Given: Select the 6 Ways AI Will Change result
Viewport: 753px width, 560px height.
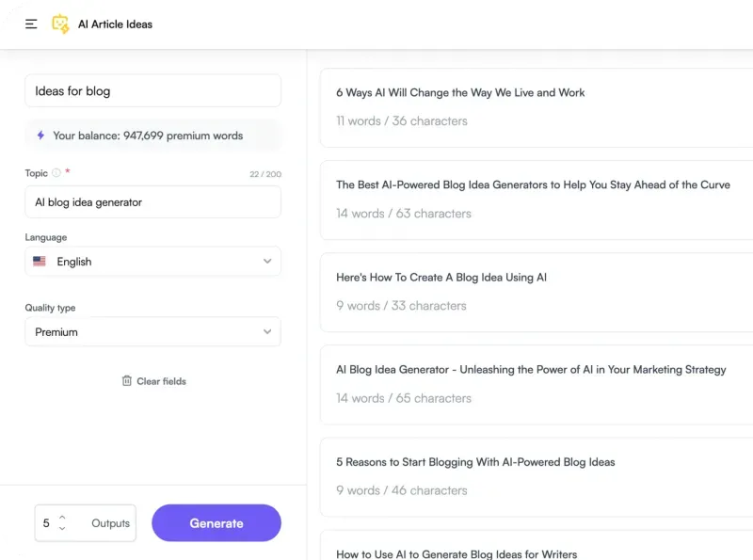Looking at the screenshot, I should click(537, 107).
